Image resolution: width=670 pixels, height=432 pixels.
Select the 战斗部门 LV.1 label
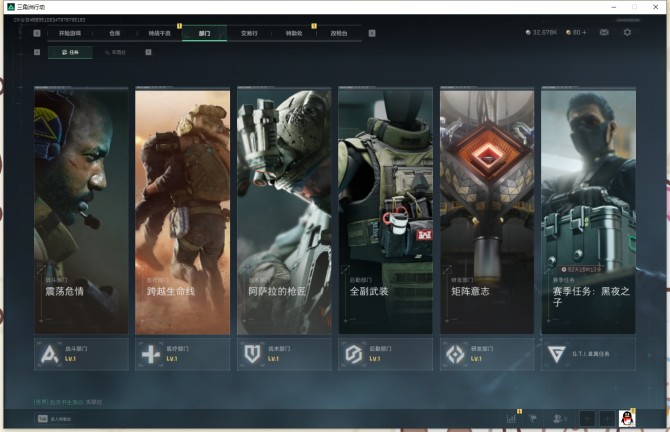[71, 359]
